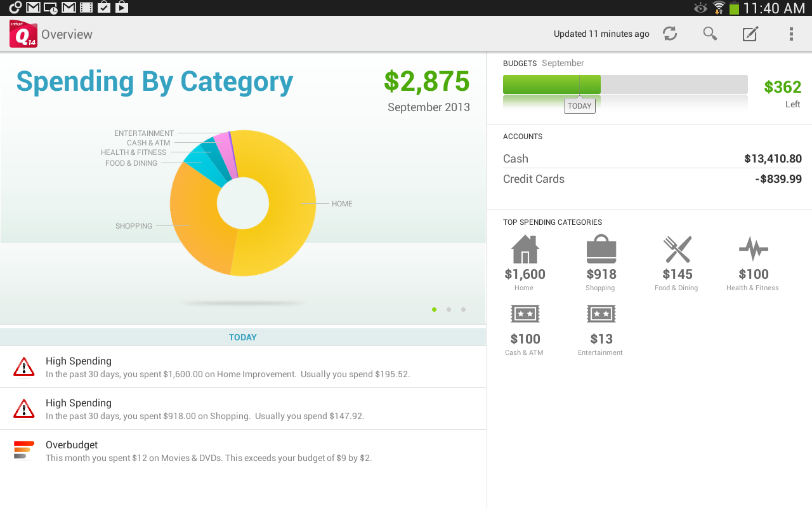Open the Food & Dining category icon

[x=677, y=249]
